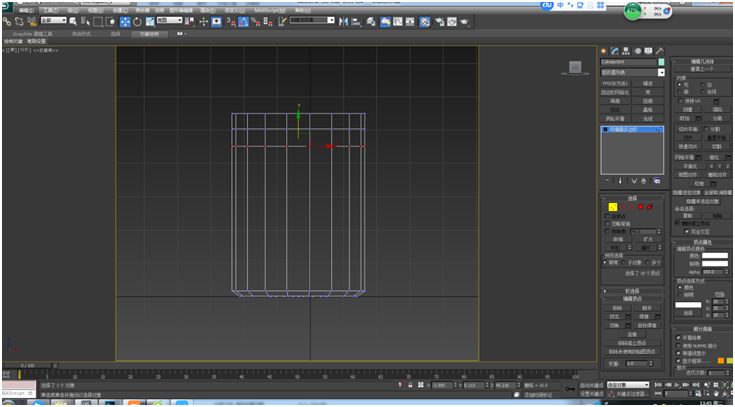735x407 pixels.
Task: Open the reference coordinate system dropdown
Action: pyautogui.click(x=169, y=20)
